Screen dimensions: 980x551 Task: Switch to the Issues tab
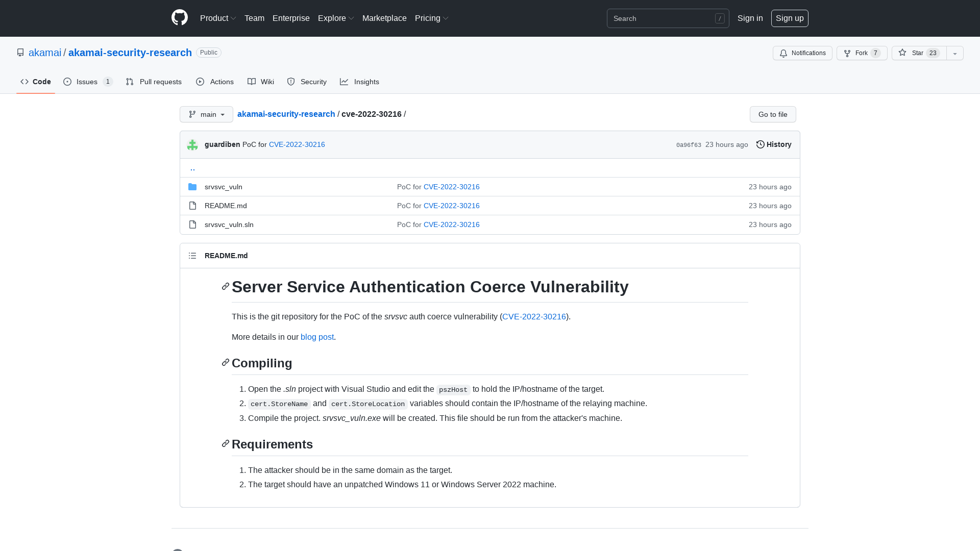[87, 82]
